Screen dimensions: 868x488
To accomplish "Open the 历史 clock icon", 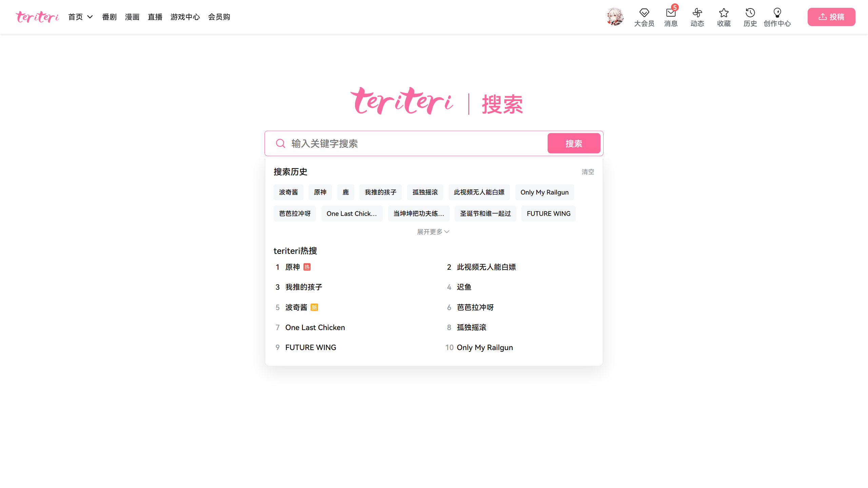I will point(750,13).
